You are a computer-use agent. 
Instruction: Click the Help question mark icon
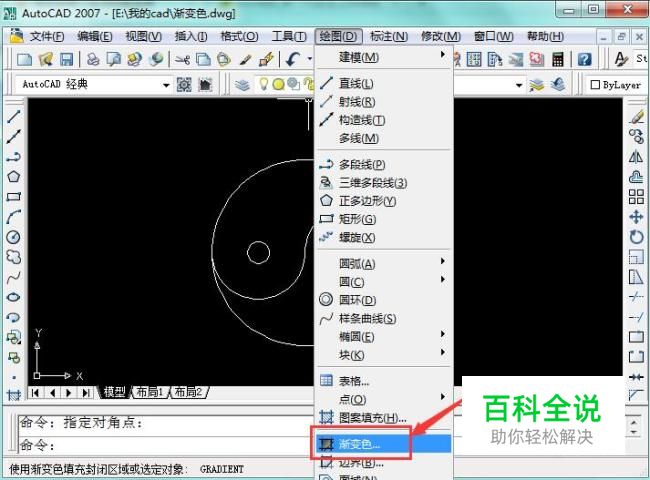tap(584, 60)
